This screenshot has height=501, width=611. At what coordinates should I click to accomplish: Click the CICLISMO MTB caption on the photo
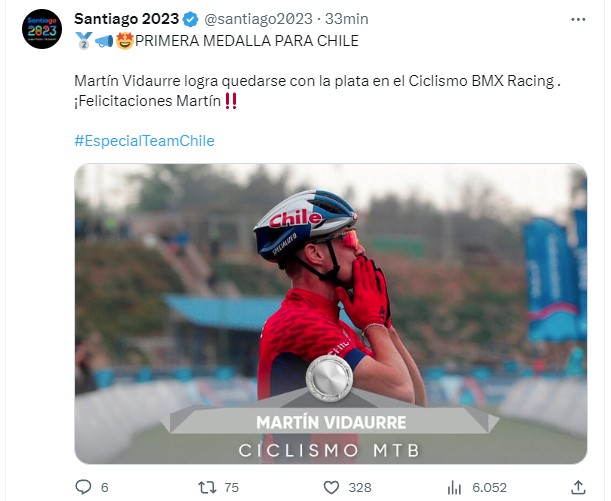(x=330, y=450)
